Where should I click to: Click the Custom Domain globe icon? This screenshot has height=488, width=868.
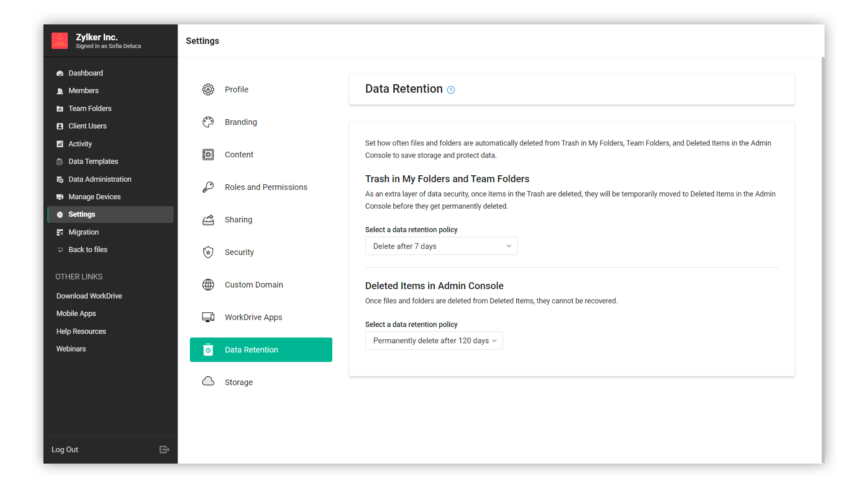[x=208, y=285]
